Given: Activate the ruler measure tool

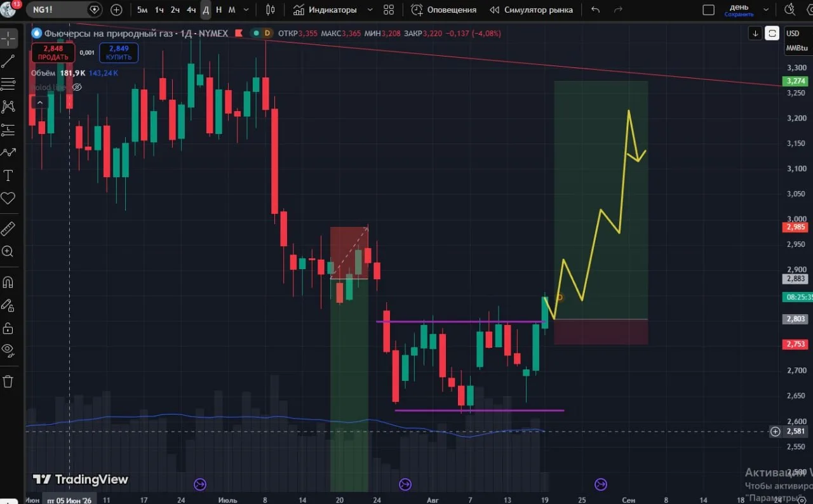Looking at the screenshot, I should point(8,228).
